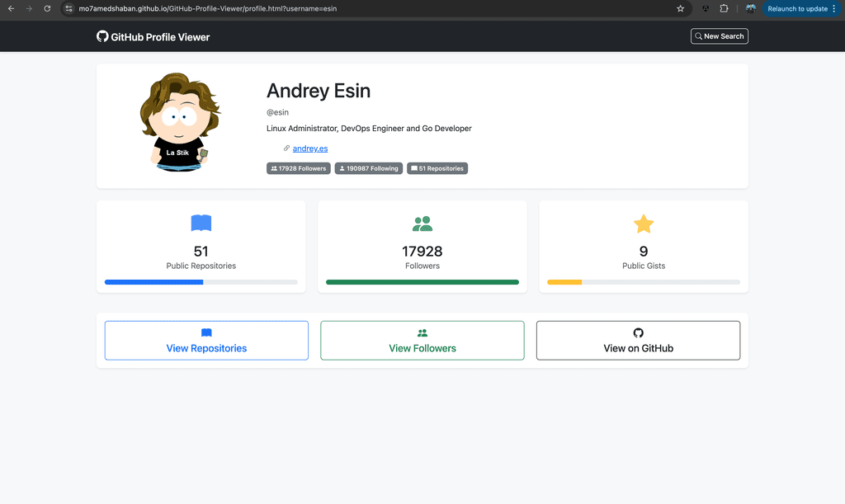Click the green Followers progress bar
Screen dimensions: 845x504
tap(422, 282)
